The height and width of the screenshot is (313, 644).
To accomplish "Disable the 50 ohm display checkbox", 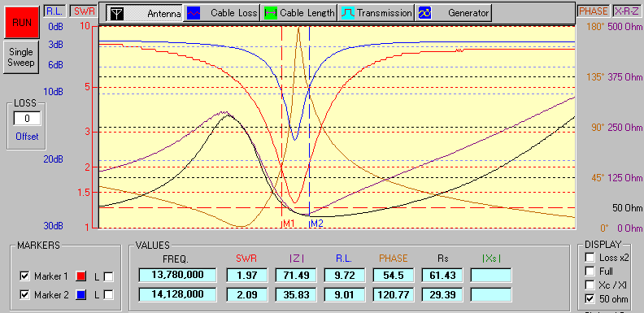I will (x=590, y=299).
